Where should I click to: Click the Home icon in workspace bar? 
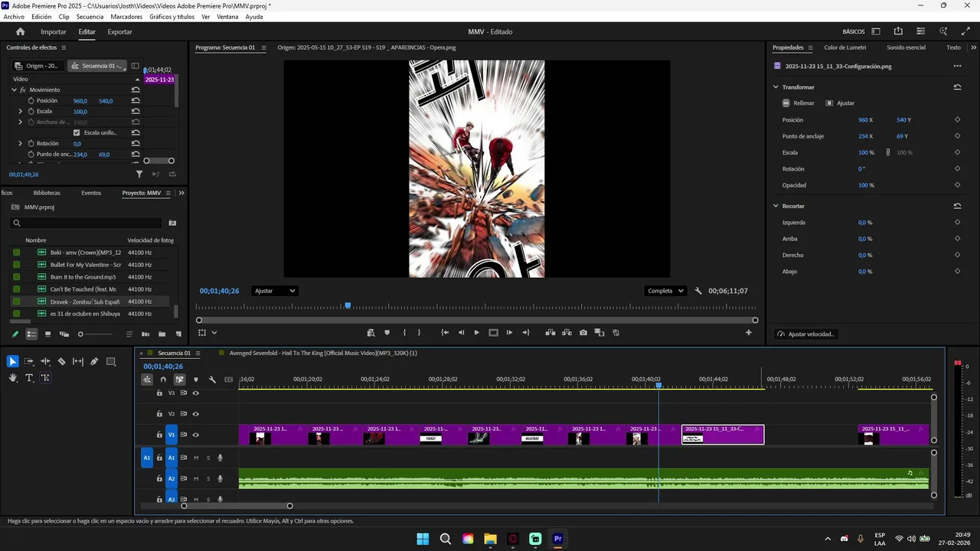(21, 31)
